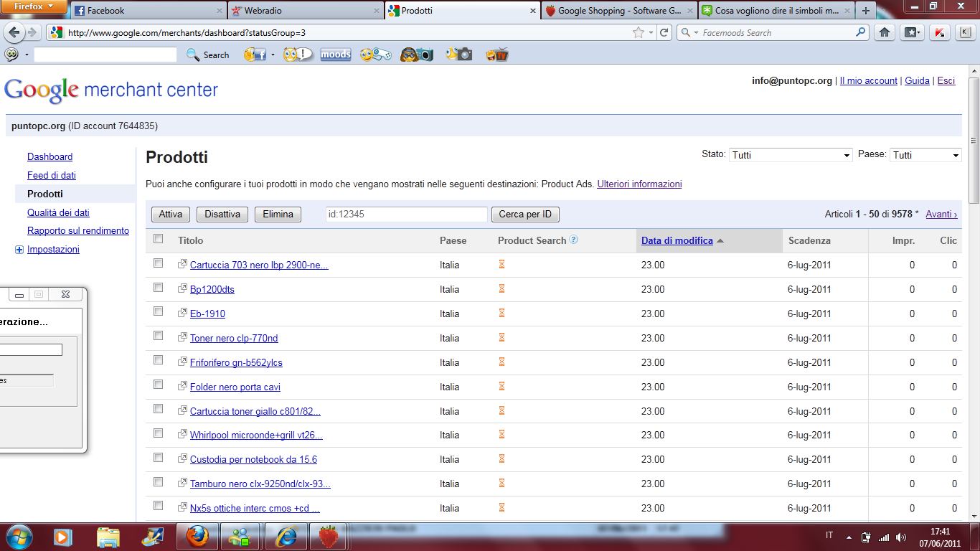
Task: Open a new tab with plus button
Action: (x=866, y=11)
